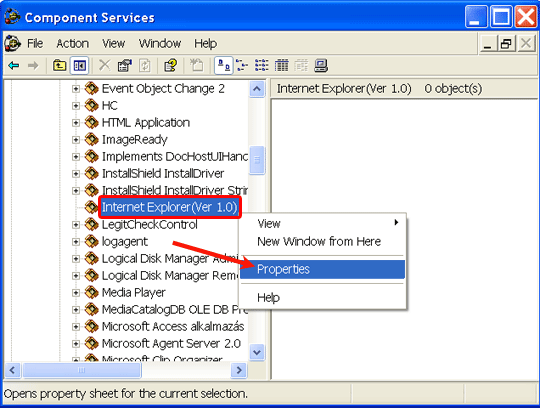540x408 pixels.
Task: Expand the Implements DocHostUIHandler node
Action: [x=76, y=157]
